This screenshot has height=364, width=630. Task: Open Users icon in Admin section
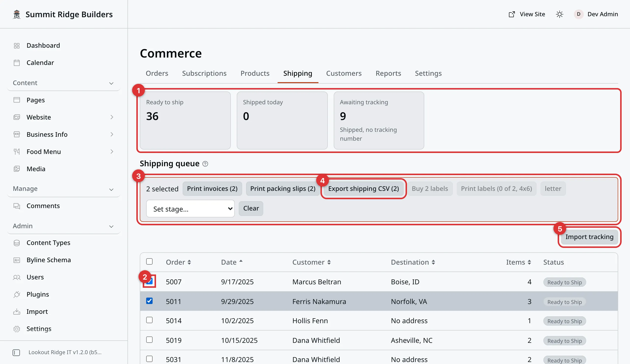pos(17,277)
